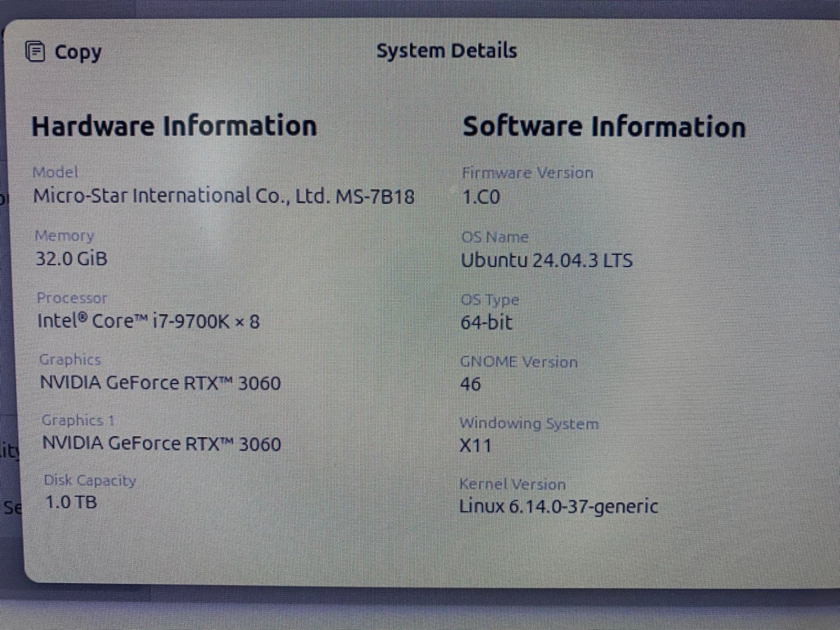
Task: Select the Linux 6.14.0-37-generic kernel value
Action: tap(559, 507)
